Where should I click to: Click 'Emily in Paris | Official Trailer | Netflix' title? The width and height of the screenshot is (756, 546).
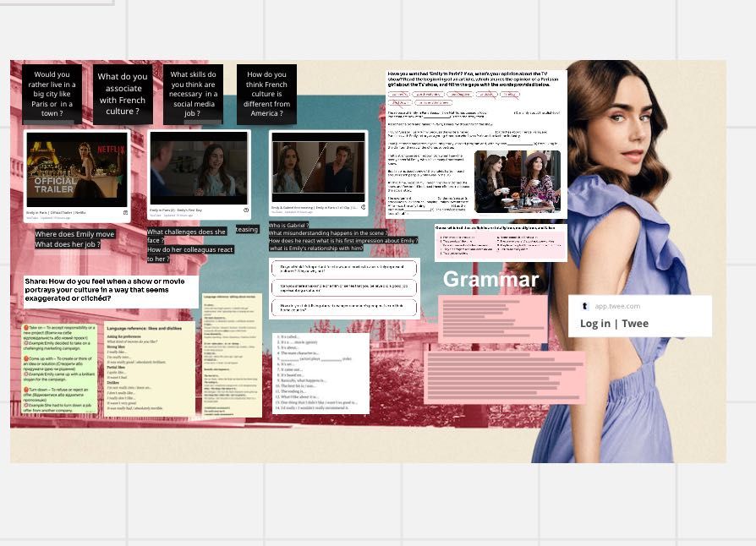click(56, 212)
